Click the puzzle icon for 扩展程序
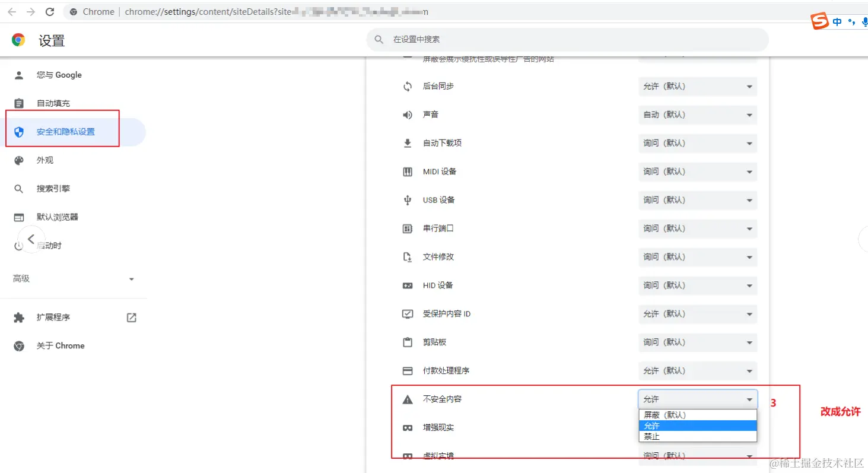Image resolution: width=868 pixels, height=473 pixels. 19,318
